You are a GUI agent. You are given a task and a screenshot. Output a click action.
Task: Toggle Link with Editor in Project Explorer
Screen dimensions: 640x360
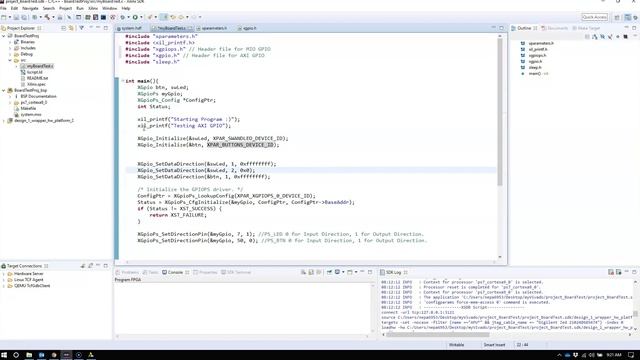[x=71, y=28]
